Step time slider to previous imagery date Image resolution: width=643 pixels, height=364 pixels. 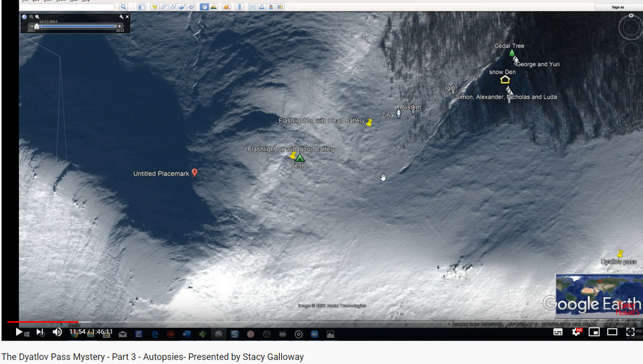pos(31,26)
